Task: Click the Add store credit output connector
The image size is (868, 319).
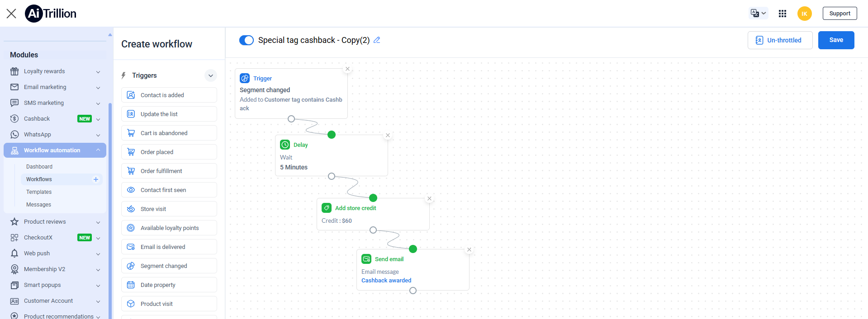Action: tap(373, 230)
